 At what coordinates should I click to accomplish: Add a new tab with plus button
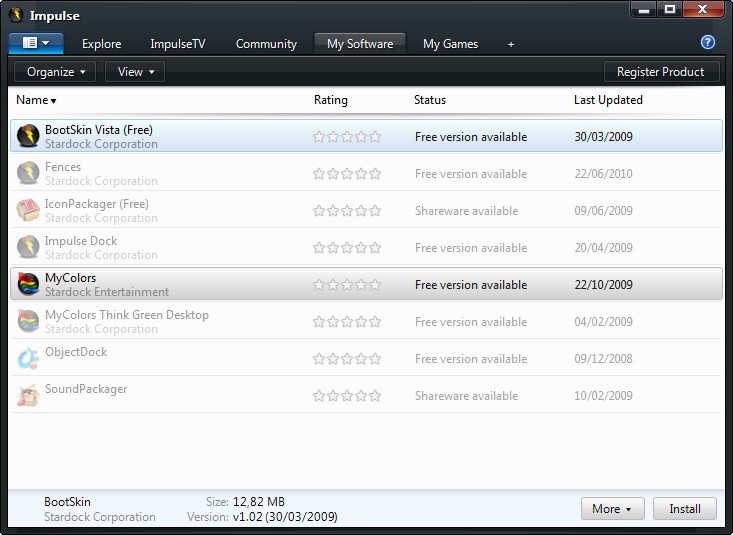511,44
